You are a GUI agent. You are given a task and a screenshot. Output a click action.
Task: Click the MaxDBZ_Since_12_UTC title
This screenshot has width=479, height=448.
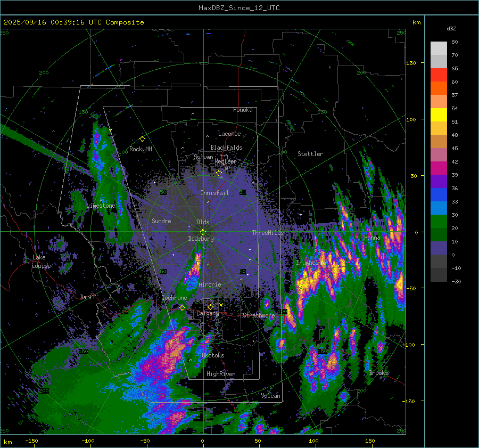tap(239, 8)
